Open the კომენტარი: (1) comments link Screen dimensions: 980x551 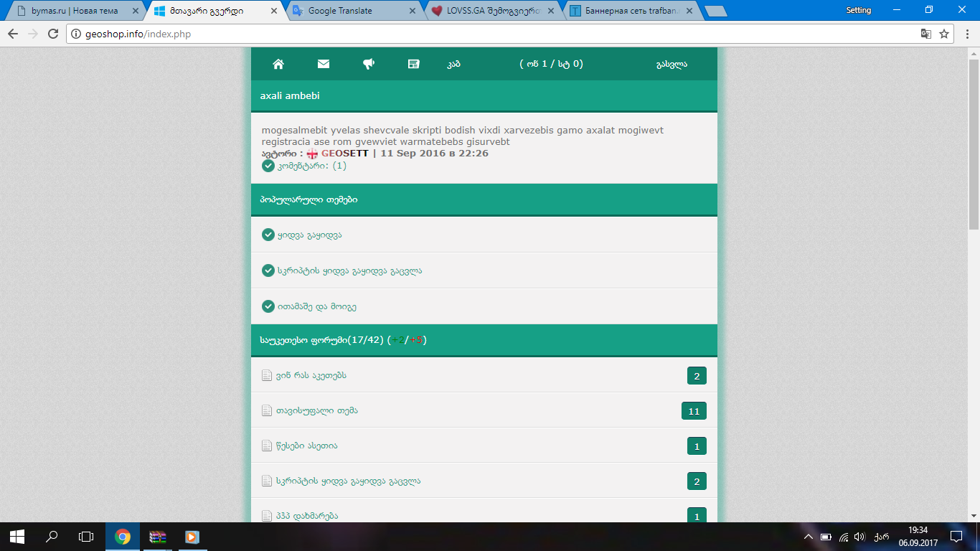[x=311, y=166]
